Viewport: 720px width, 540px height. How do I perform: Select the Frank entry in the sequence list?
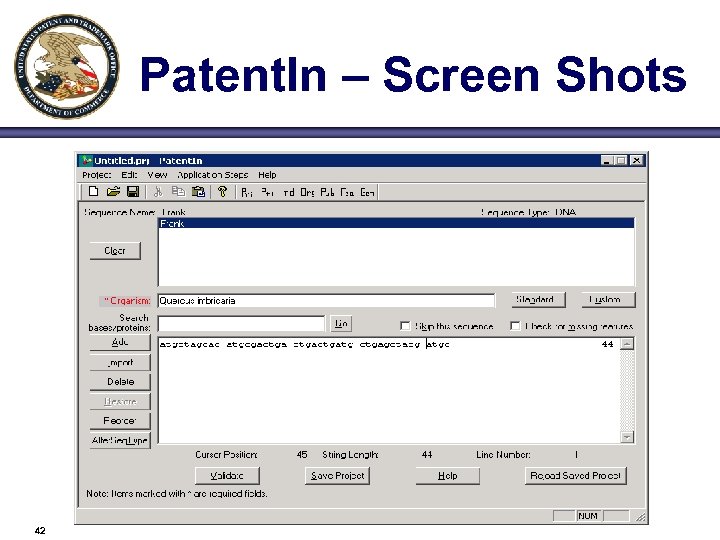click(x=397, y=224)
